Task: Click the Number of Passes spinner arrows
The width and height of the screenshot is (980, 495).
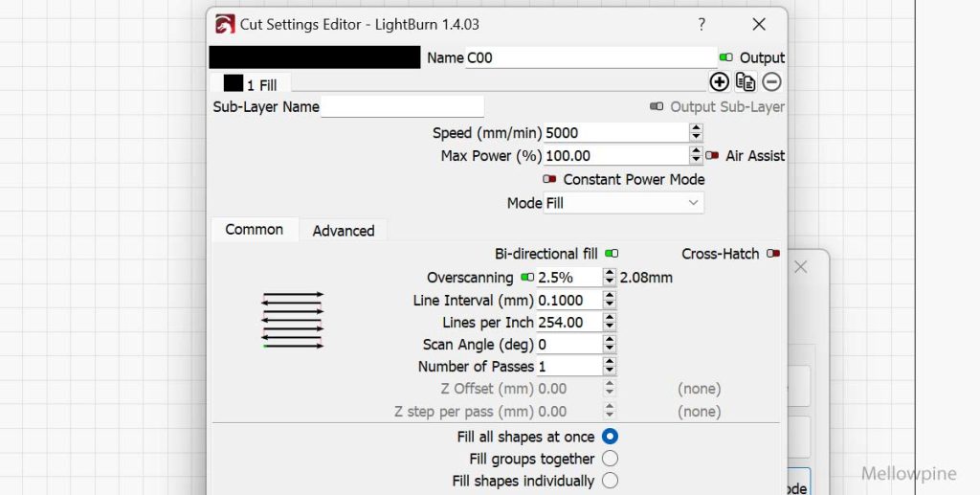Action: 610,367
